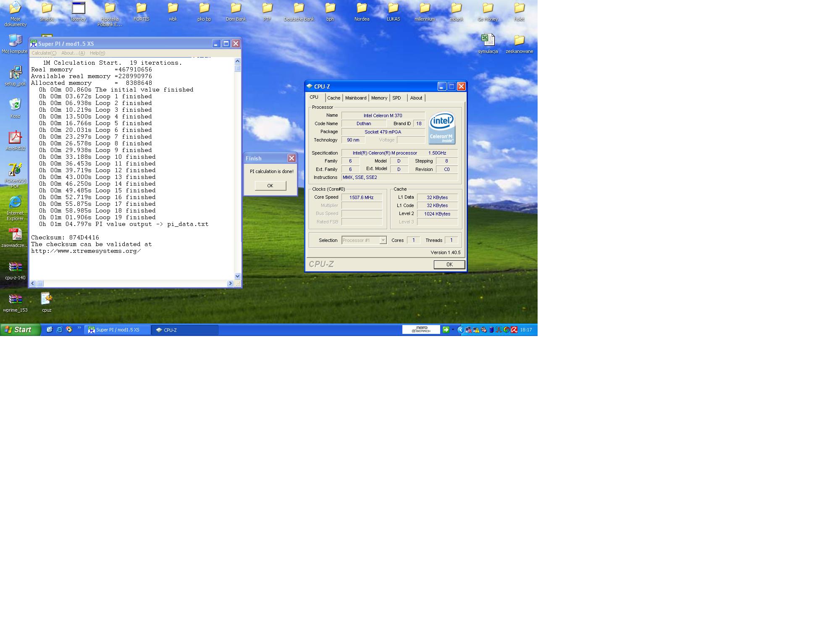Open the Processor #1 selection dropdown
Screen dimensions: 840x630
(364, 240)
